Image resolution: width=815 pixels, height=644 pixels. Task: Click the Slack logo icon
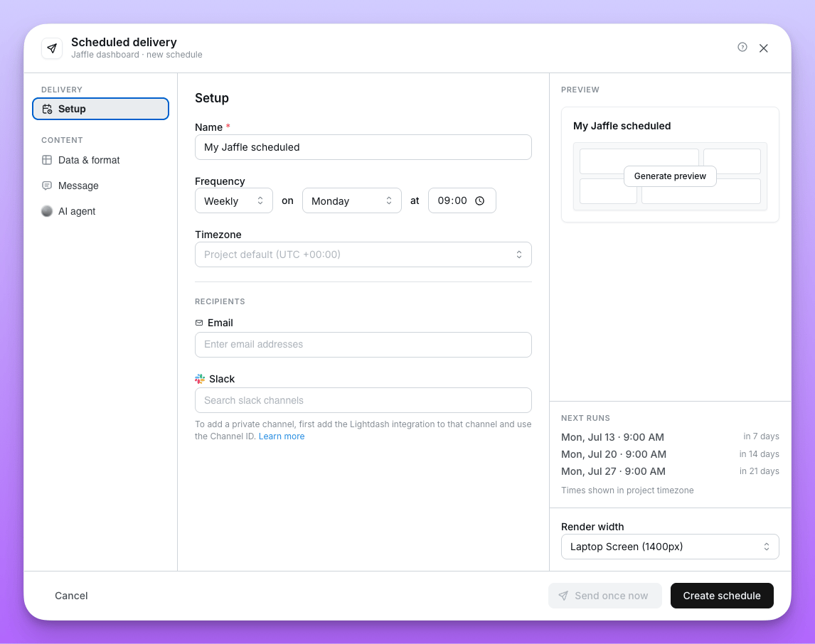[x=200, y=379]
